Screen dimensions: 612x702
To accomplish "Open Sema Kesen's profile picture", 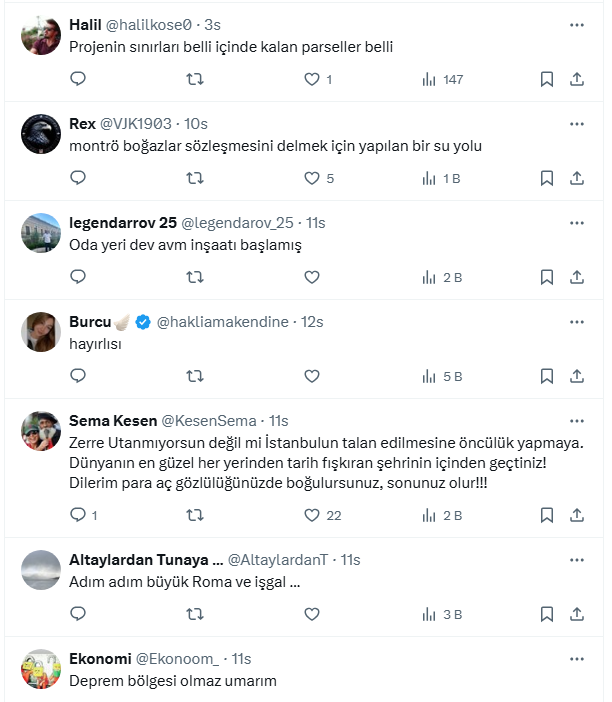I will tap(41, 431).
